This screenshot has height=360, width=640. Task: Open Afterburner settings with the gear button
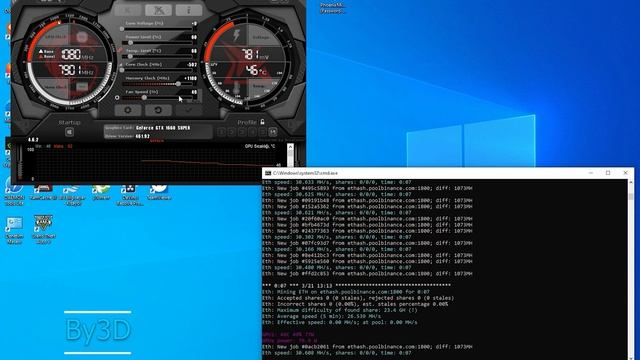tap(128, 110)
